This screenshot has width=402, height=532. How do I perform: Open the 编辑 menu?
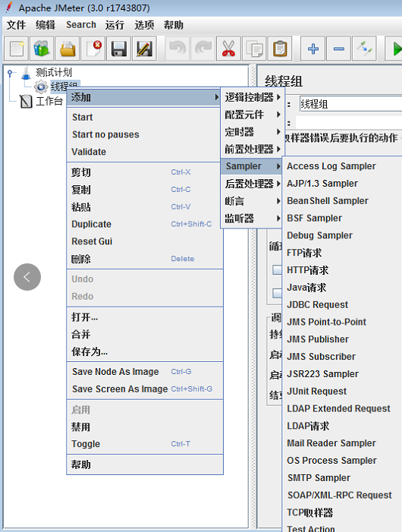click(x=46, y=25)
